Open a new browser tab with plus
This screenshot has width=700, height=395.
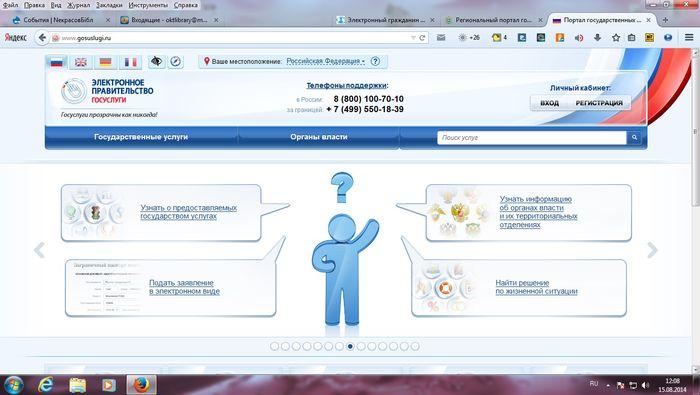(665, 20)
